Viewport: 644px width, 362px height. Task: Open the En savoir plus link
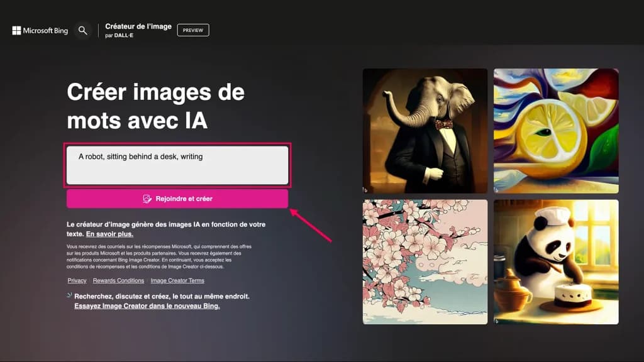pyautogui.click(x=111, y=234)
